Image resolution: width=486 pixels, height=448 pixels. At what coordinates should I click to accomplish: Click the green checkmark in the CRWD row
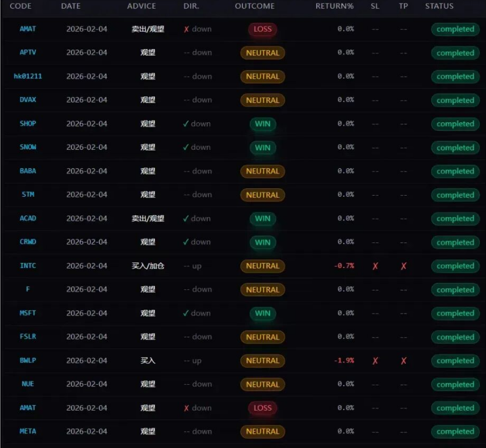click(186, 242)
